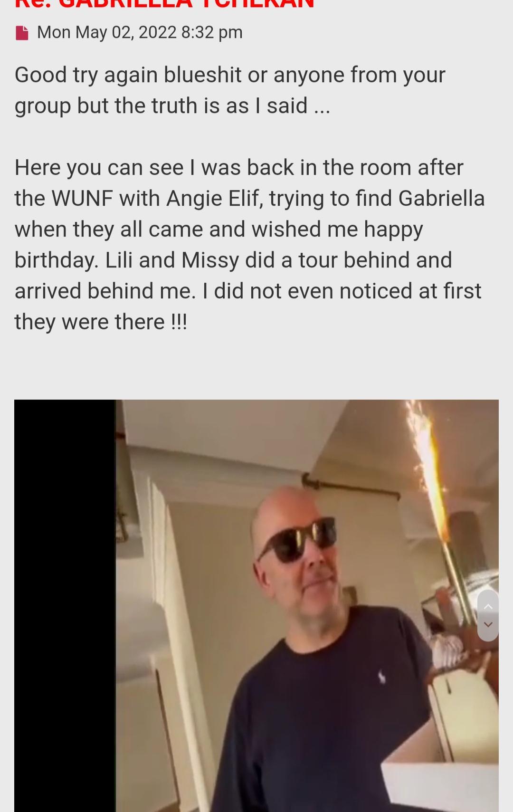Click the words "Lili and Missy" in the post
This screenshot has height=812, width=513.
pyautogui.click(x=172, y=260)
